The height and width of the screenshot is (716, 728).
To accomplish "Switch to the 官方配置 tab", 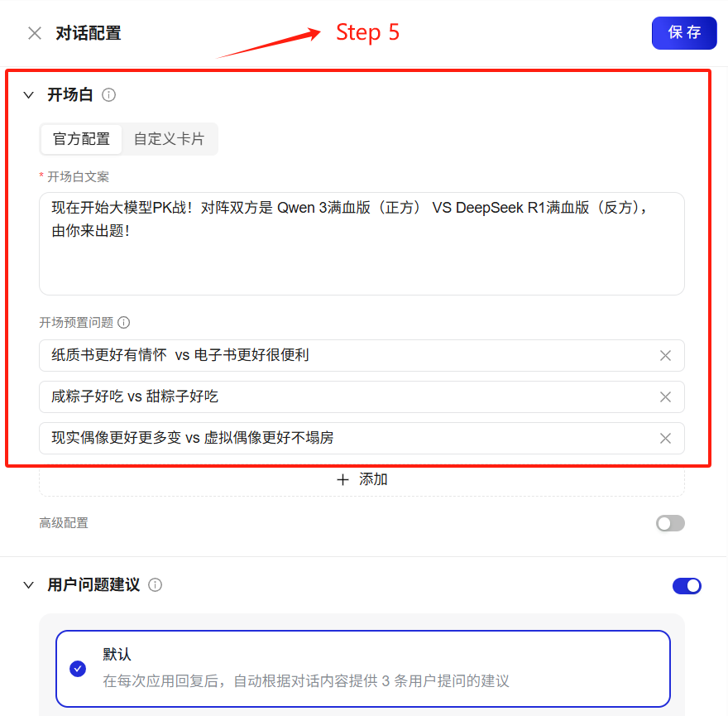I will point(81,139).
